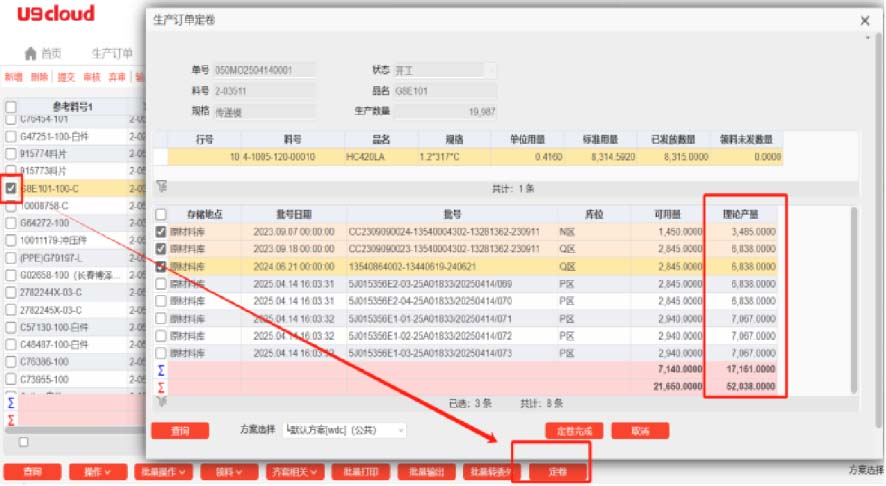Click 新增 in the top toolbar
The image size is (886, 486).
point(13,77)
